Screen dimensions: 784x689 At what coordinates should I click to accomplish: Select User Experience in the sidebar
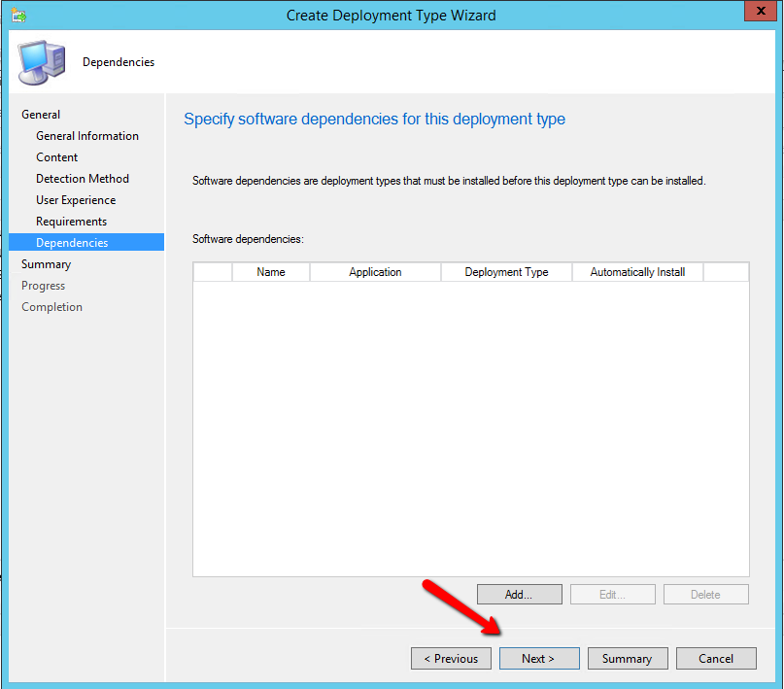point(76,200)
